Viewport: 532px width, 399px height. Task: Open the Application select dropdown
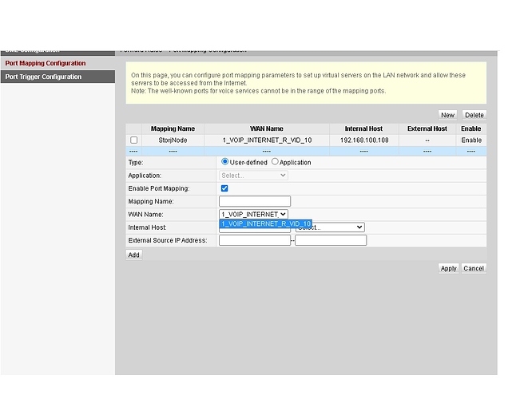point(253,176)
